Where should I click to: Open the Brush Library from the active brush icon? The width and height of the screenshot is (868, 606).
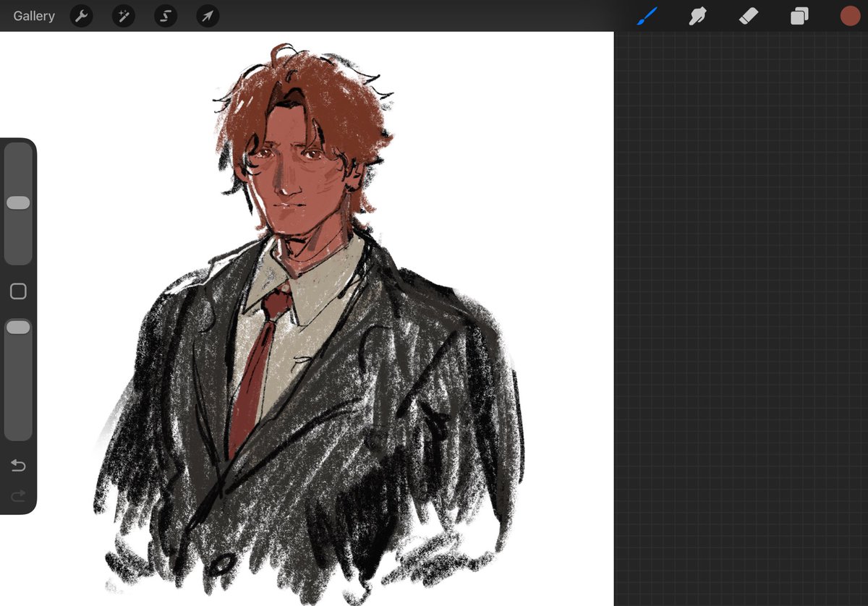coord(647,15)
